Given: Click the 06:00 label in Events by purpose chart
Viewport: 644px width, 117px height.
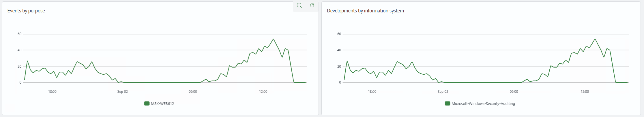Looking at the screenshot, I should 193,92.
